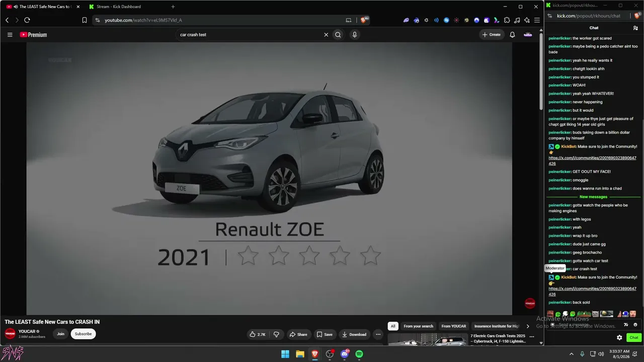Run the YouTube search magnifier button
This screenshot has height=362, width=644.
(338, 35)
